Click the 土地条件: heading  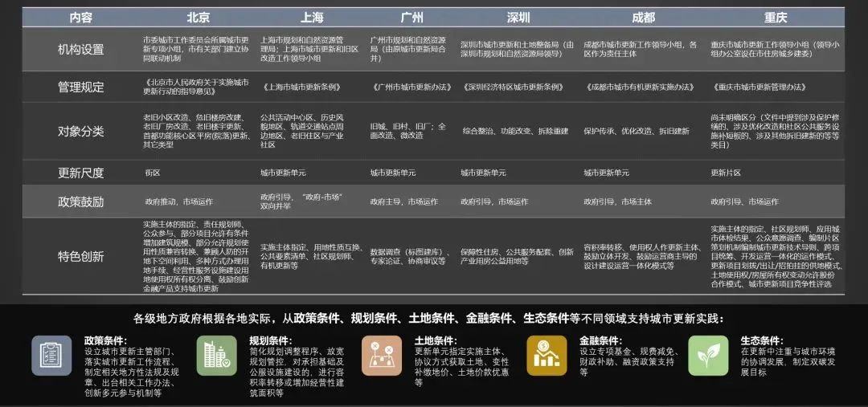tap(436, 340)
